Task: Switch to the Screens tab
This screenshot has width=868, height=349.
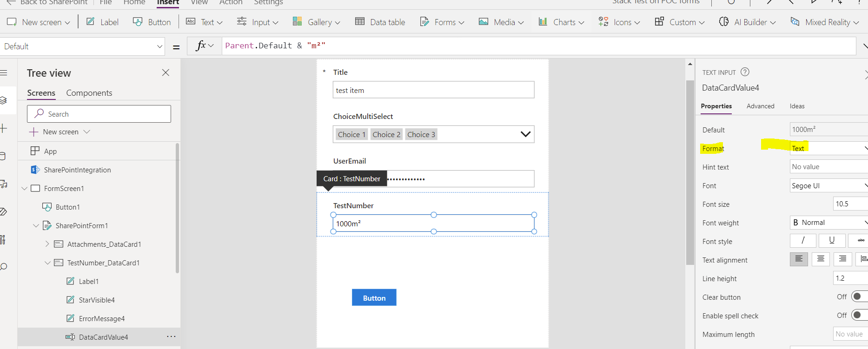Action: pos(41,93)
